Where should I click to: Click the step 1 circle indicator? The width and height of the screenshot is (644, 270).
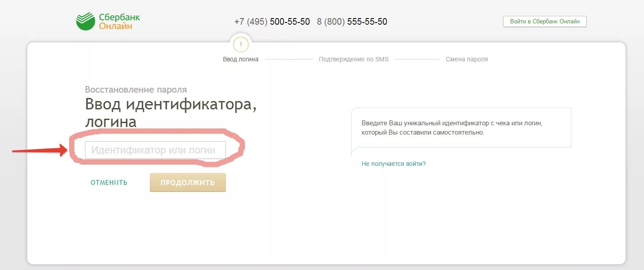[241, 44]
